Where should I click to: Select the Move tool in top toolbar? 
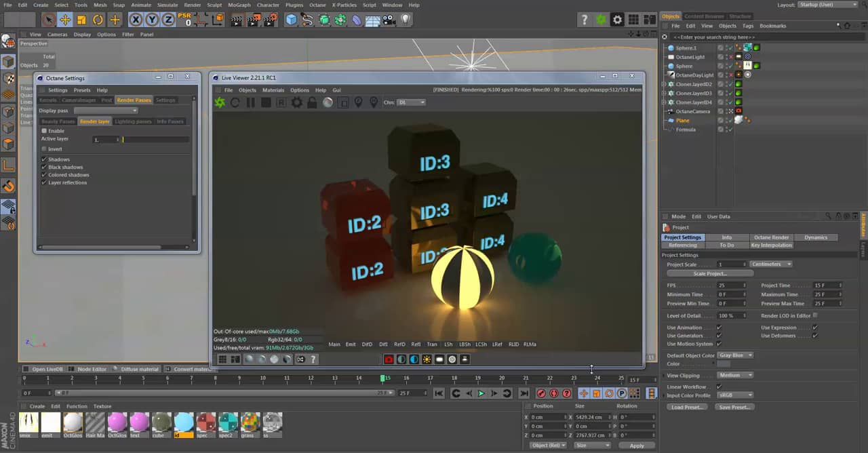click(65, 20)
